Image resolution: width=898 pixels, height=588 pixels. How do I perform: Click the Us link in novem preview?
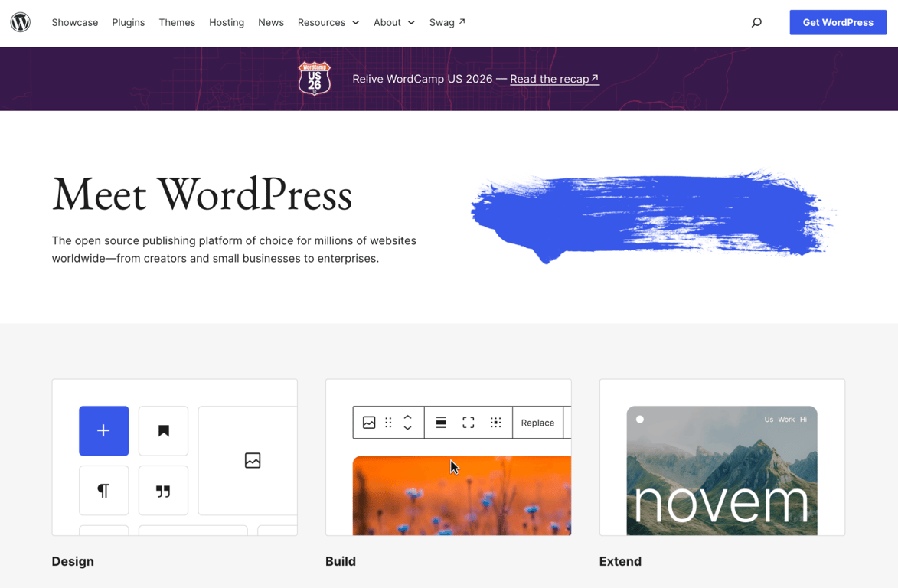[x=769, y=419]
